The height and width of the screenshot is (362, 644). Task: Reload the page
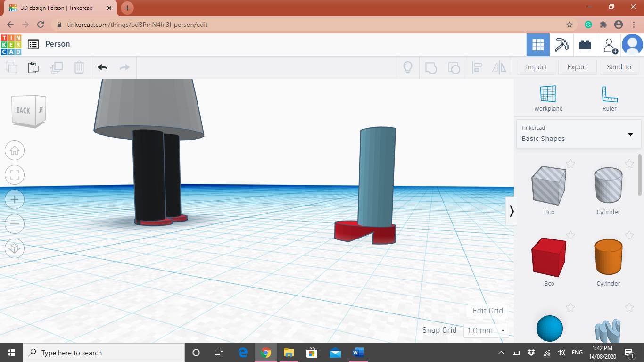pos(41,25)
